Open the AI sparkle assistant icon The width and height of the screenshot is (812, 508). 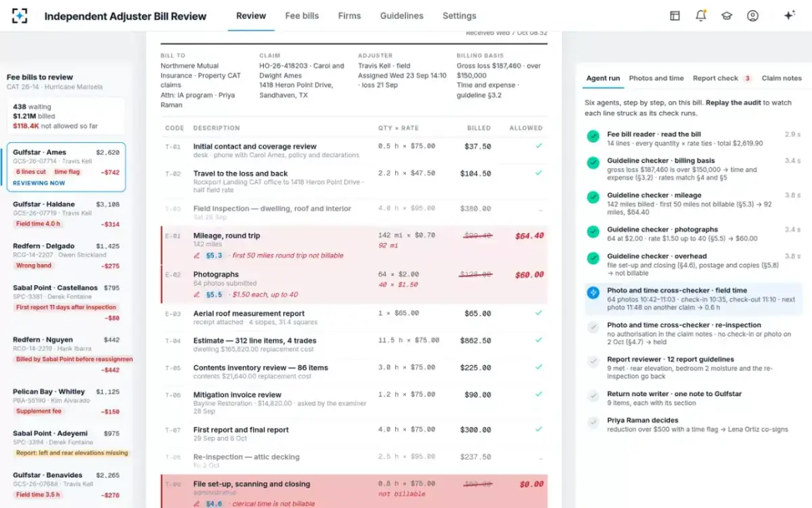pos(789,16)
